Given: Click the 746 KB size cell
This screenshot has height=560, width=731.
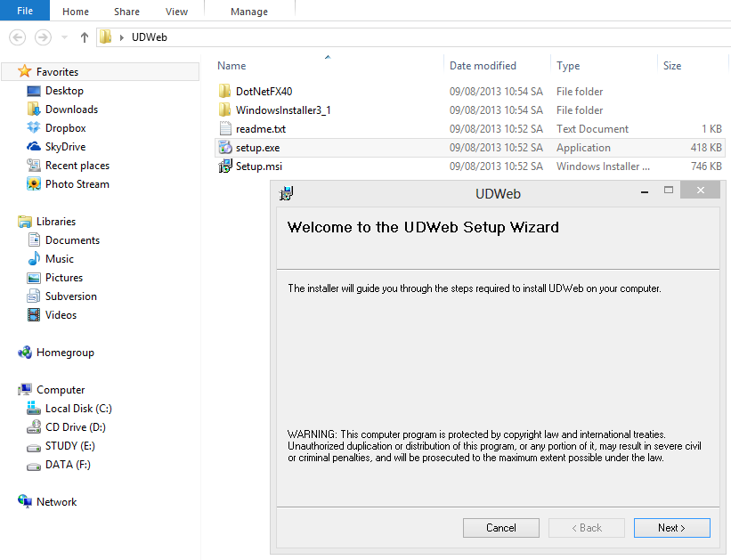Looking at the screenshot, I should [x=706, y=166].
